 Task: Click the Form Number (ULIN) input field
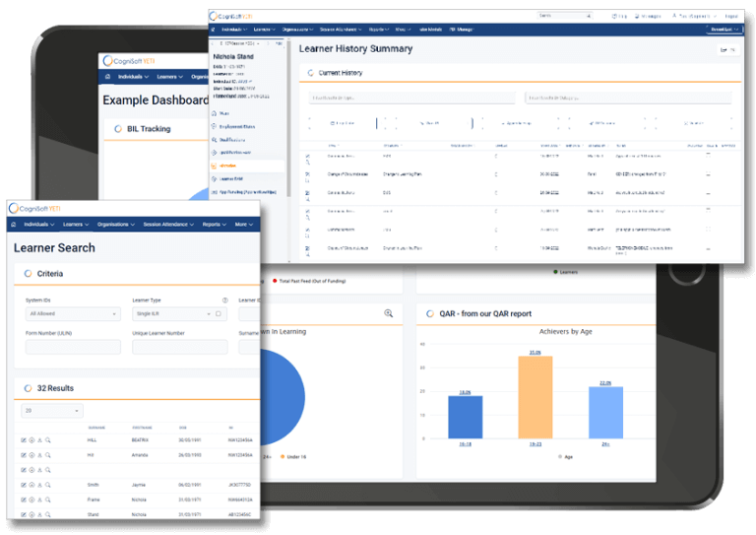click(x=73, y=347)
